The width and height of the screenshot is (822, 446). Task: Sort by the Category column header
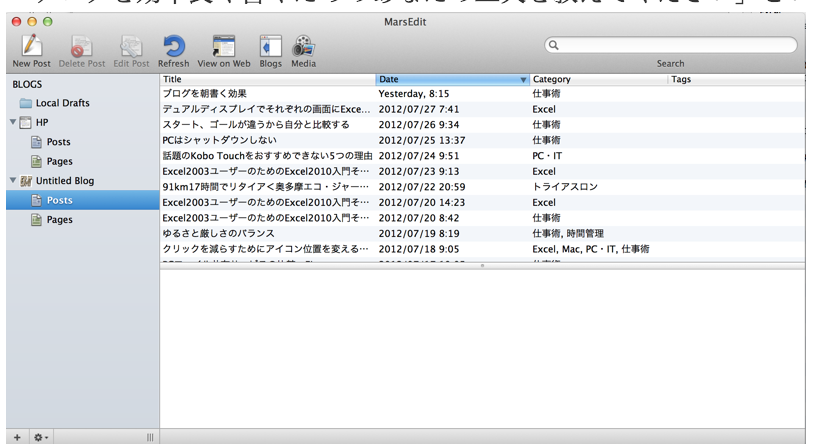click(x=599, y=79)
